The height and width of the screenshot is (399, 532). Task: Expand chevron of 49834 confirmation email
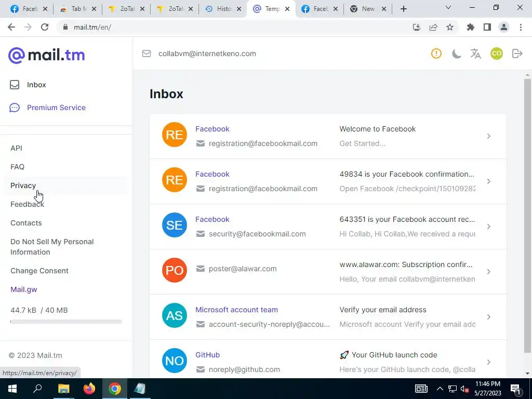click(x=488, y=181)
